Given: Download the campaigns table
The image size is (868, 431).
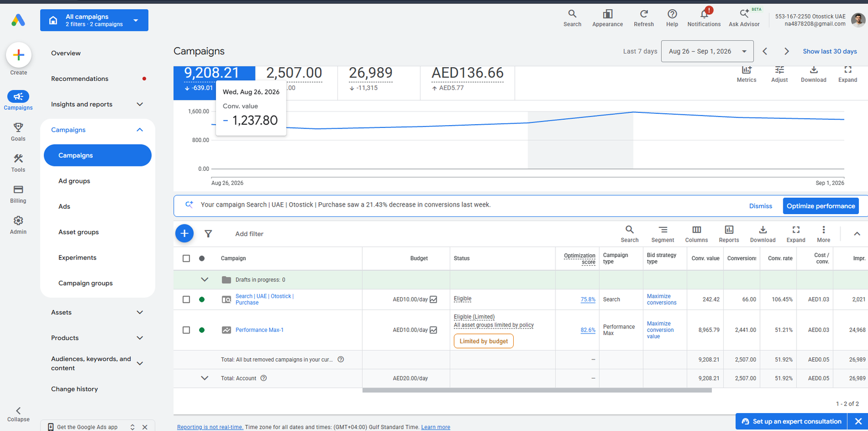Looking at the screenshot, I should [763, 234].
